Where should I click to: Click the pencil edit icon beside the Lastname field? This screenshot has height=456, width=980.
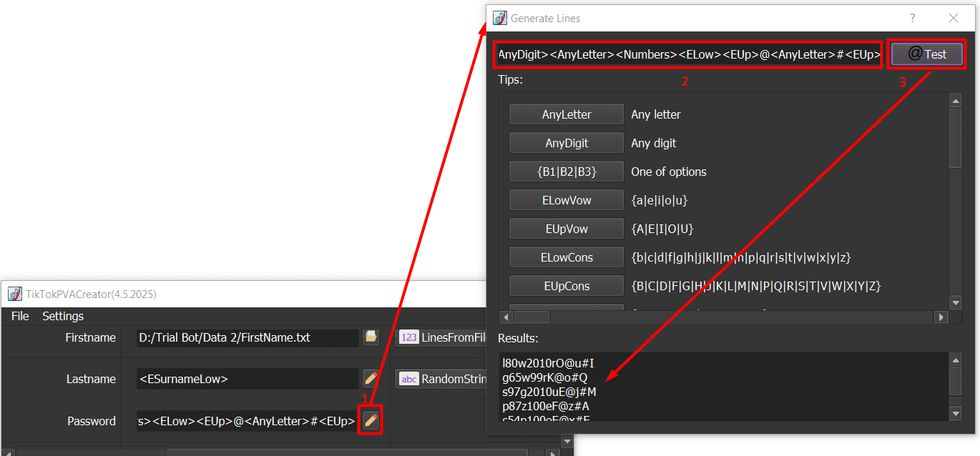(371, 378)
